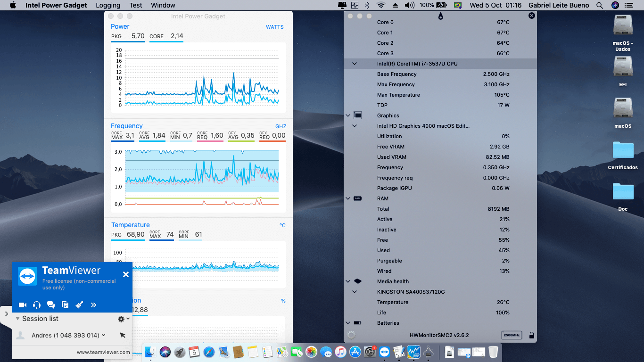Open Siri from the menu bar
The height and width of the screenshot is (362, 644).
(x=615, y=5)
